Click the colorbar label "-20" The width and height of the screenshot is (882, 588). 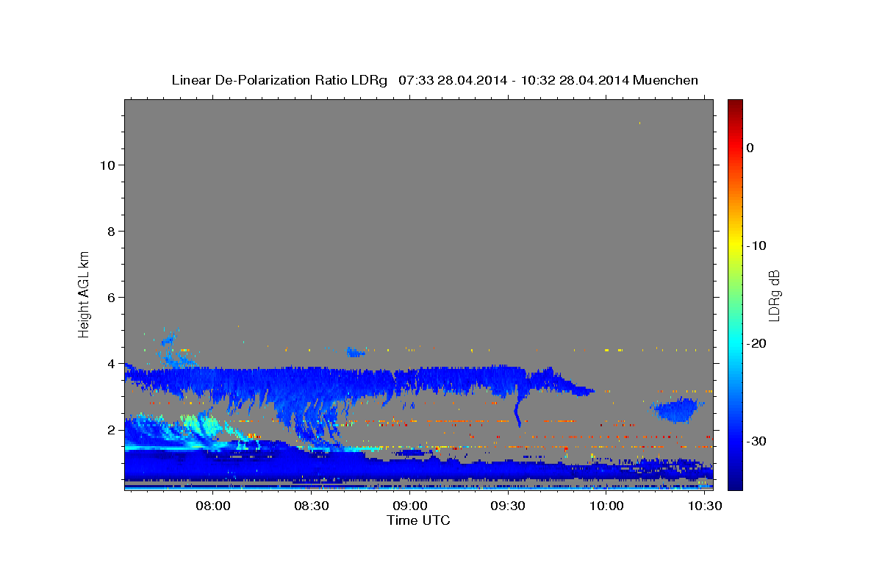click(x=756, y=343)
